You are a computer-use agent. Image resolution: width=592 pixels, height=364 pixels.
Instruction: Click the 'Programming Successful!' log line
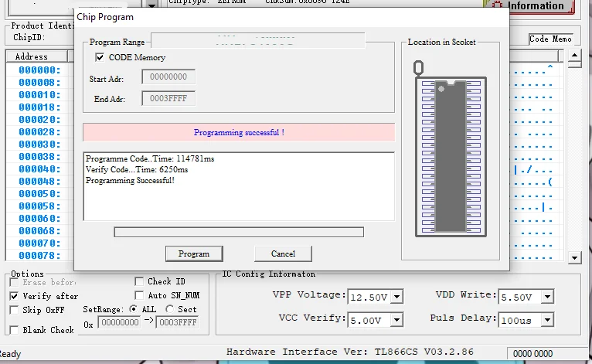coord(130,181)
